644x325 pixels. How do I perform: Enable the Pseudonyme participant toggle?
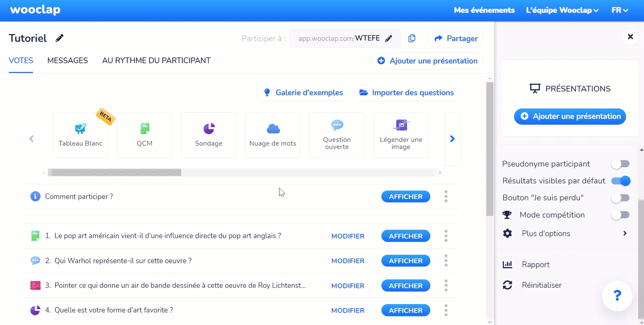(620, 164)
